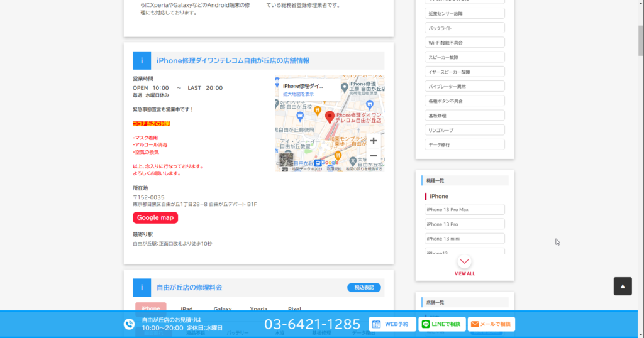The height and width of the screenshot is (338, 644).
Task: Click phone number 03-6421-1285
Action: [x=312, y=324]
